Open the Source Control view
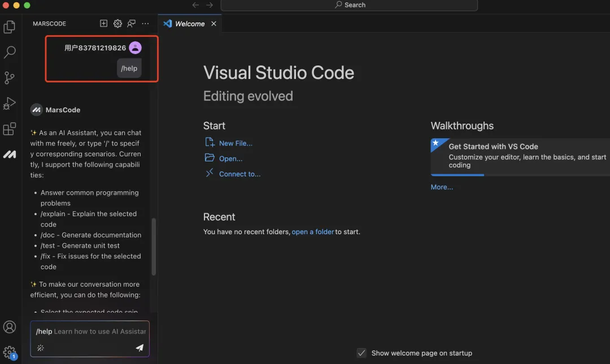The height and width of the screenshot is (364, 610). (x=10, y=78)
